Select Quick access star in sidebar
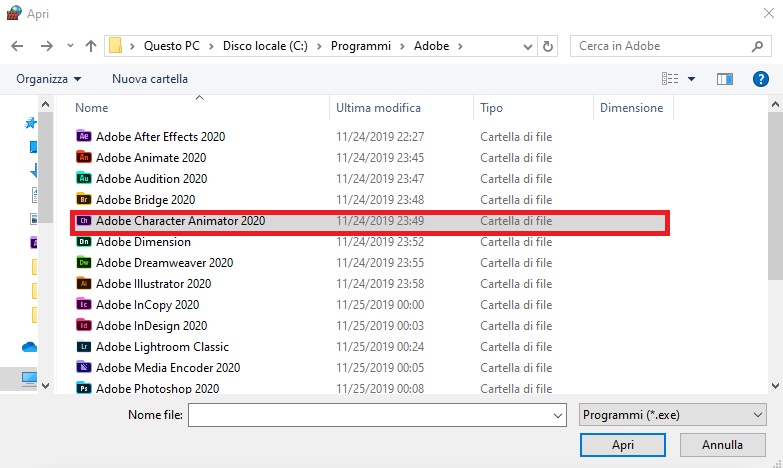 point(31,122)
